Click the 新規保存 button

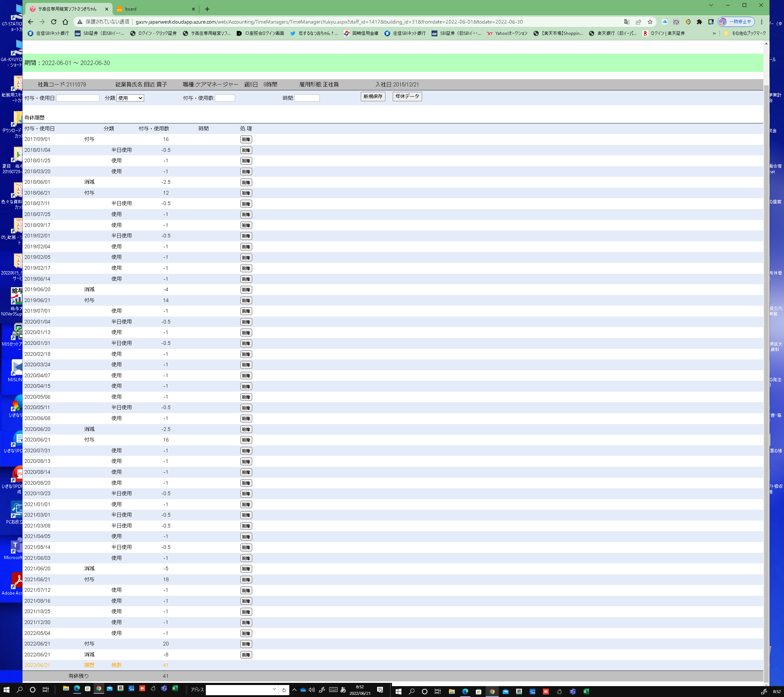[x=372, y=96]
